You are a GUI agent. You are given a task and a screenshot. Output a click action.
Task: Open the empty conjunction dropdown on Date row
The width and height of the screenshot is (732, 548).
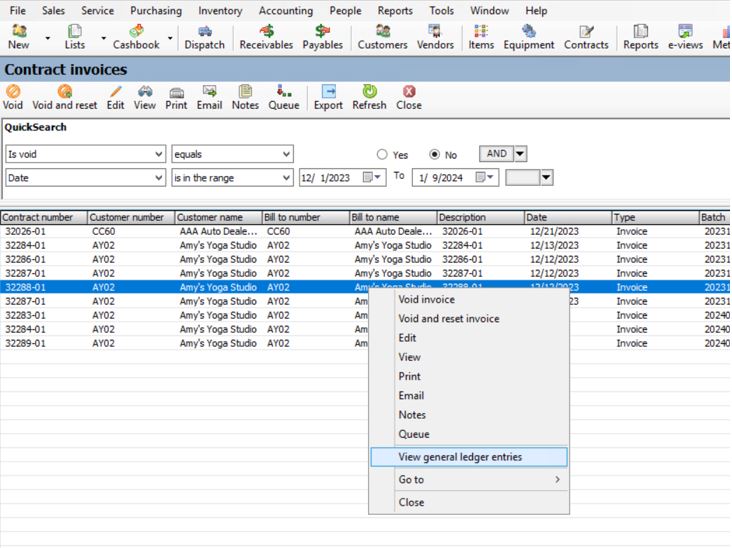click(x=546, y=177)
